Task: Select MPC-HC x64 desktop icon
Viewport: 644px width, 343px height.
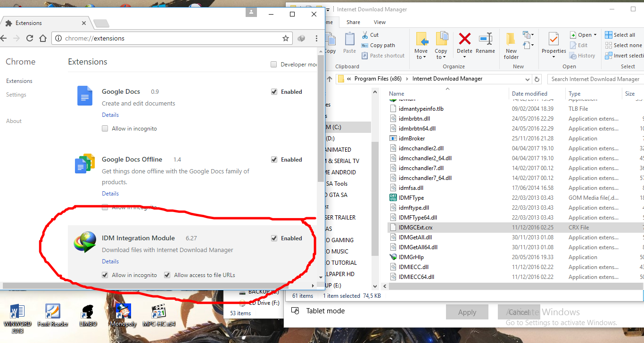Action: (159, 315)
